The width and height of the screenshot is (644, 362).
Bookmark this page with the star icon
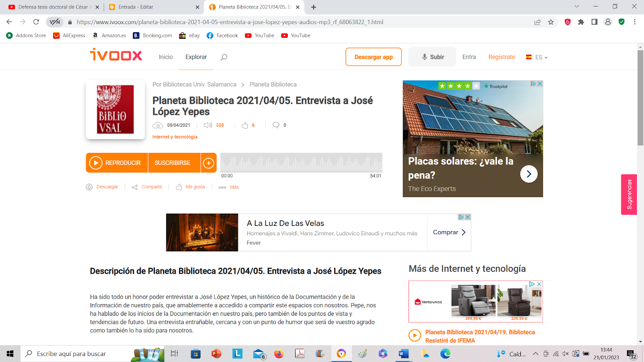[x=551, y=22]
